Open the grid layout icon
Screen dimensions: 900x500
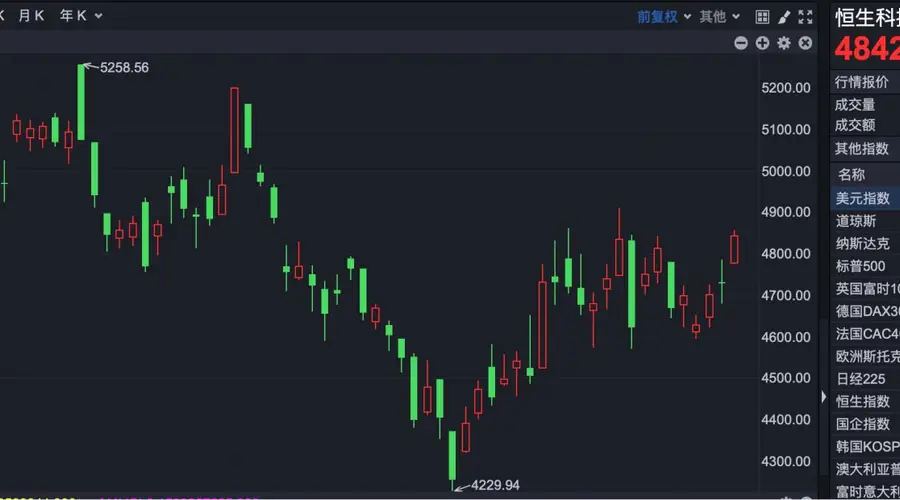762,17
